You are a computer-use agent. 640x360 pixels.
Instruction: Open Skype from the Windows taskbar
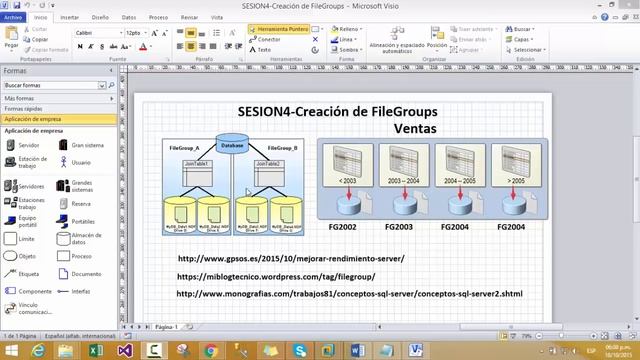tap(300, 351)
